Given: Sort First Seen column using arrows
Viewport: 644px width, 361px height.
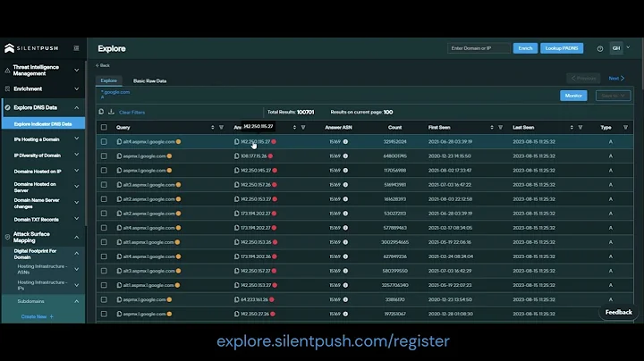Looking at the screenshot, I should (x=492, y=127).
